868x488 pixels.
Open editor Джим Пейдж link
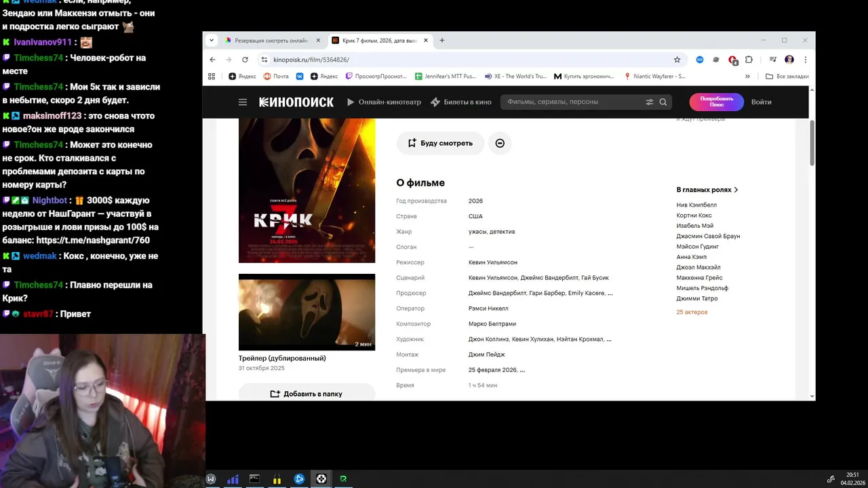(x=487, y=354)
